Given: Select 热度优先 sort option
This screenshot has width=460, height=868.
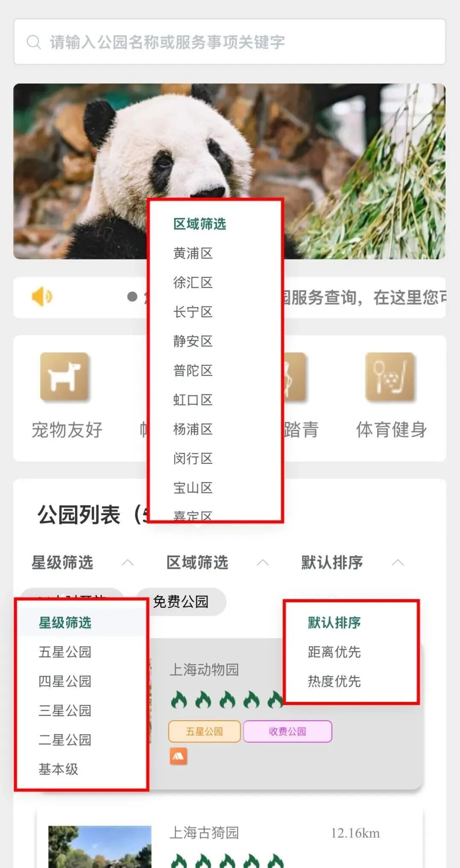Looking at the screenshot, I should tap(334, 681).
